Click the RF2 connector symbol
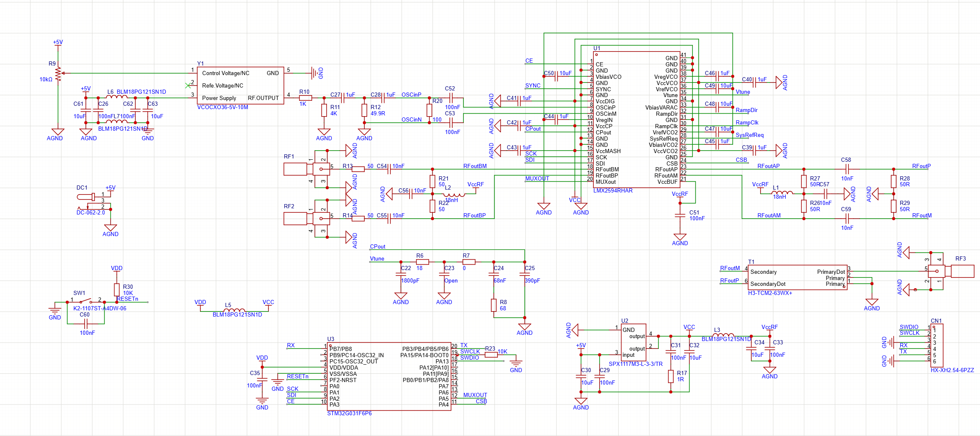The width and height of the screenshot is (980, 436). (x=307, y=218)
